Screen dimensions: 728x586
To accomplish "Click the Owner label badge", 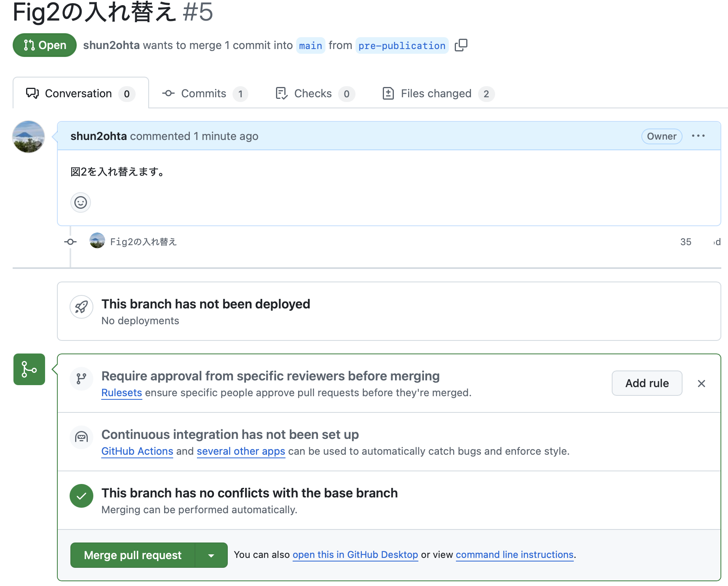I will pos(662,136).
